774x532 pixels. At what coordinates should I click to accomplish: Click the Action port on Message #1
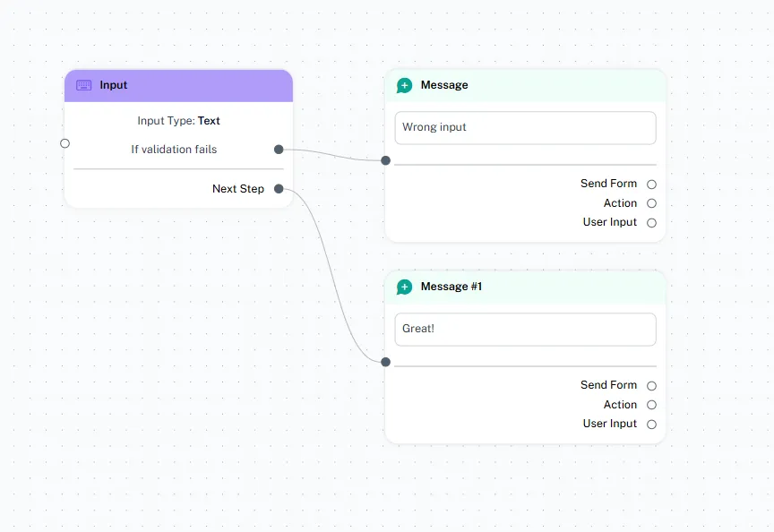(x=651, y=405)
